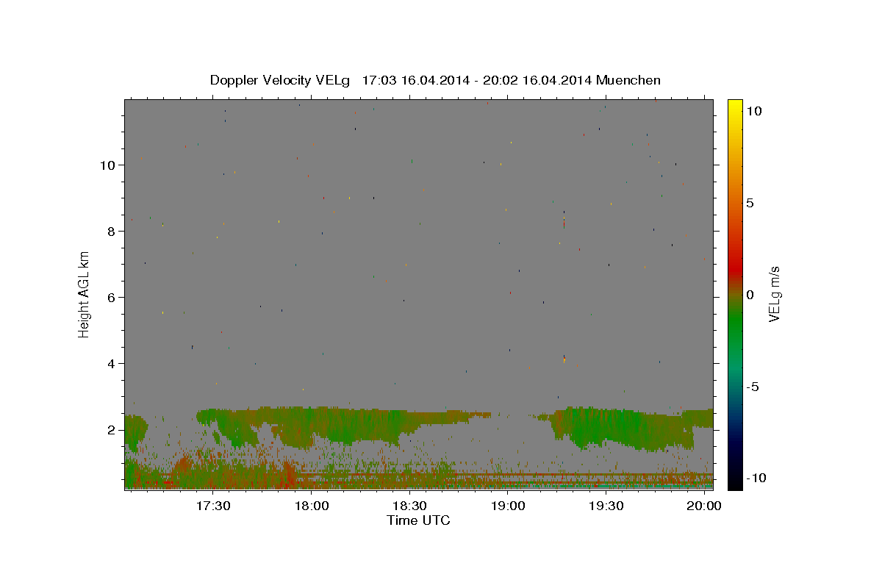The width and height of the screenshot is (882, 588).
Task: Click the 4 km height tick label
Action: 112,364
